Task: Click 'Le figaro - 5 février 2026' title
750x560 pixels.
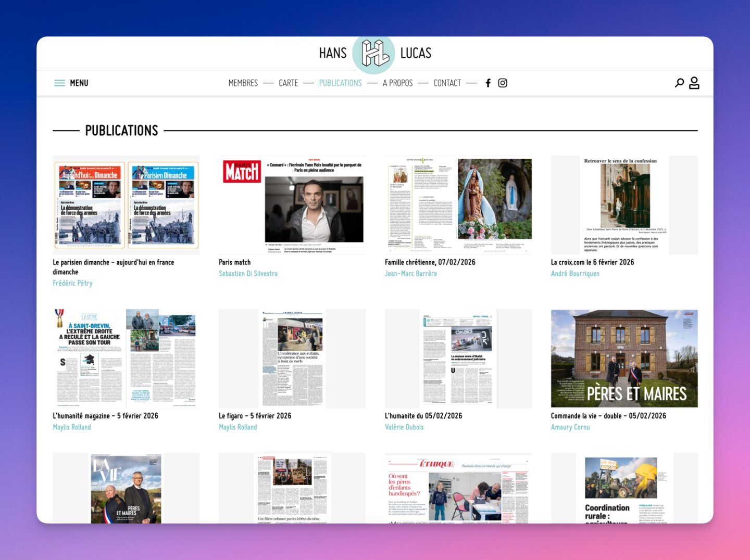Action: [255, 416]
